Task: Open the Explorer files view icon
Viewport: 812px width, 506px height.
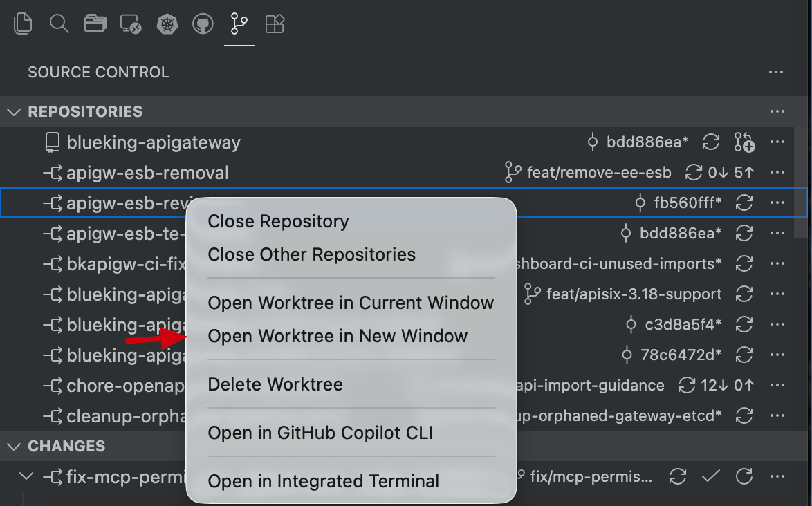Action: 23,24
